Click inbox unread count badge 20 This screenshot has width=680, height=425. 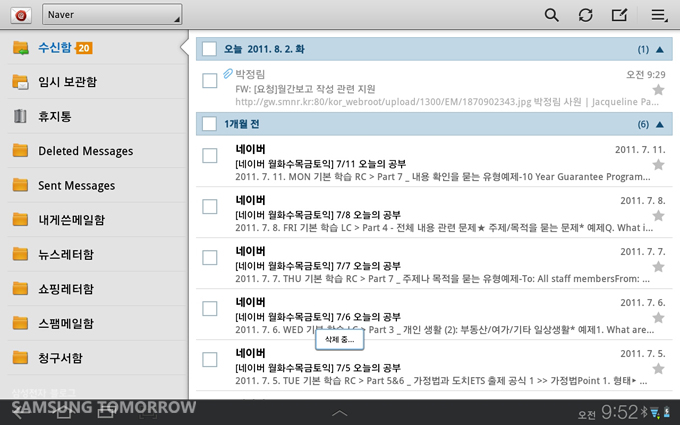pyautogui.click(x=84, y=48)
